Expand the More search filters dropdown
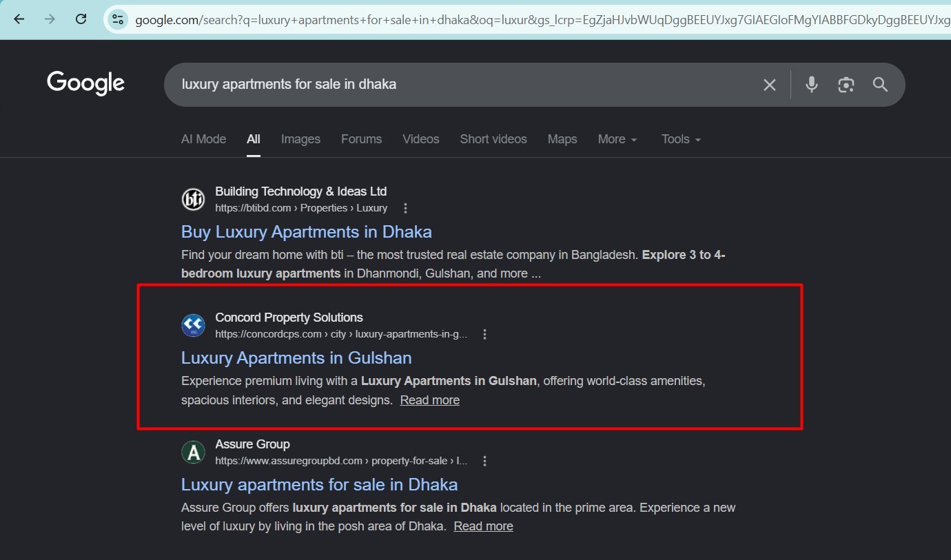 point(617,139)
